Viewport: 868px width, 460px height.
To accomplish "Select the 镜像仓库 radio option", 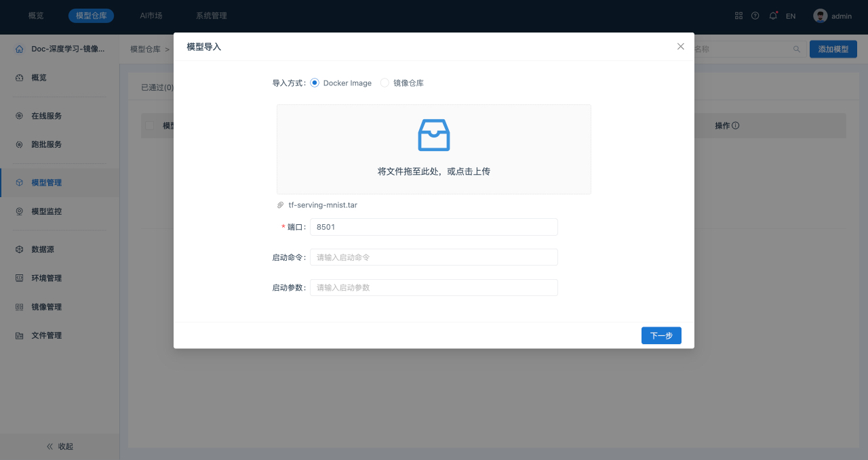I will point(384,83).
